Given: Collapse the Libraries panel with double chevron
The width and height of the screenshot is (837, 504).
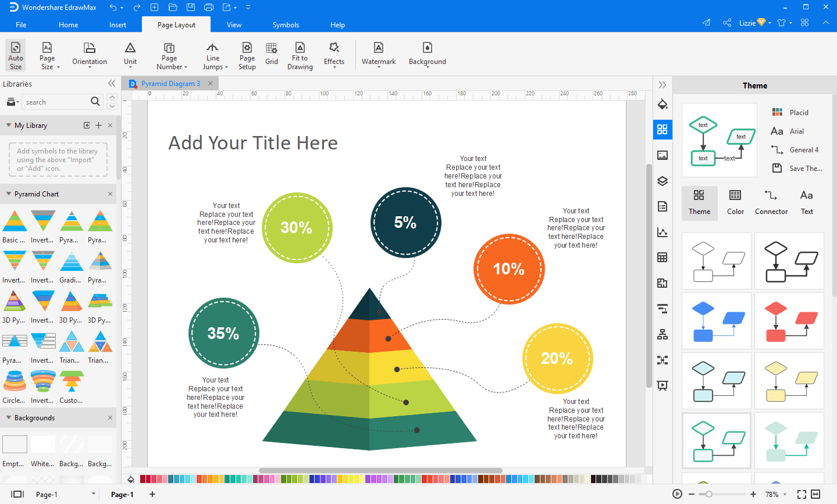Looking at the screenshot, I should pyautogui.click(x=112, y=84).
